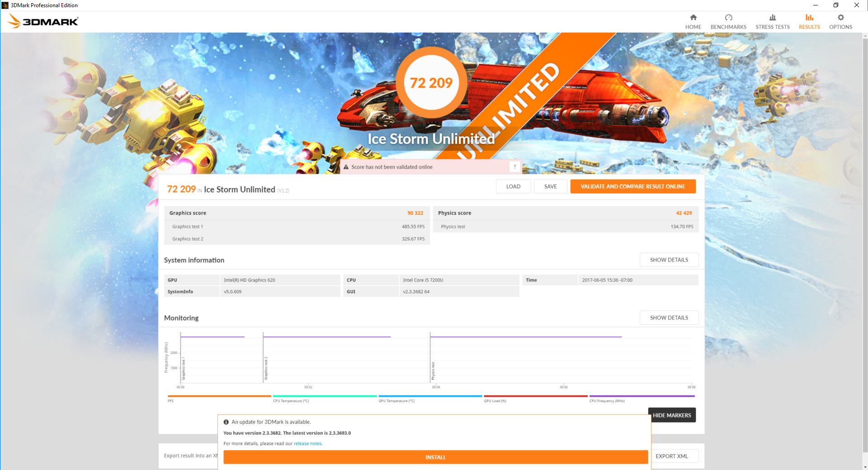Click the Save button
This screenshot has width=868, height=470.
tap(550, 186)
